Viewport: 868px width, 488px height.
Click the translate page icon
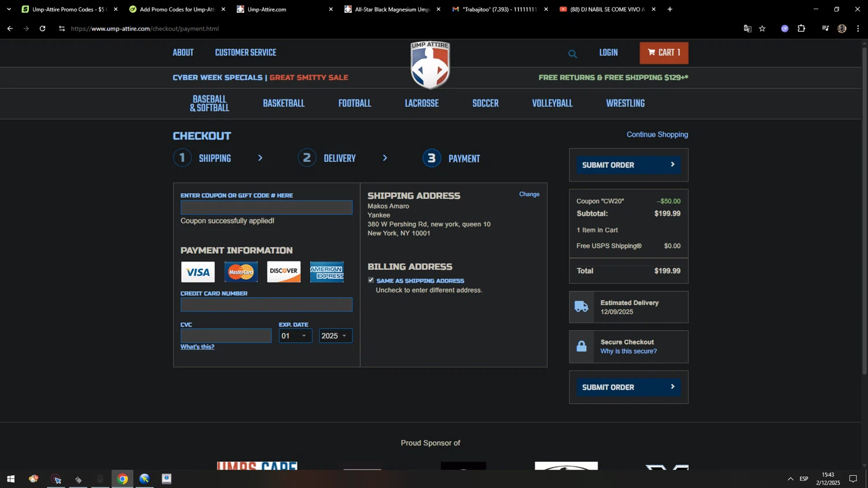pos(747,28)
